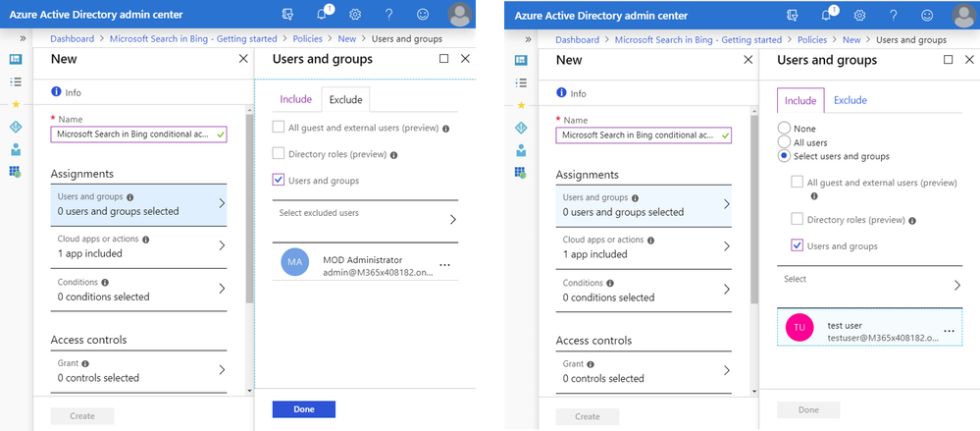Click feedback smiley in left window
980x431 pixels.
click(423, 14)
